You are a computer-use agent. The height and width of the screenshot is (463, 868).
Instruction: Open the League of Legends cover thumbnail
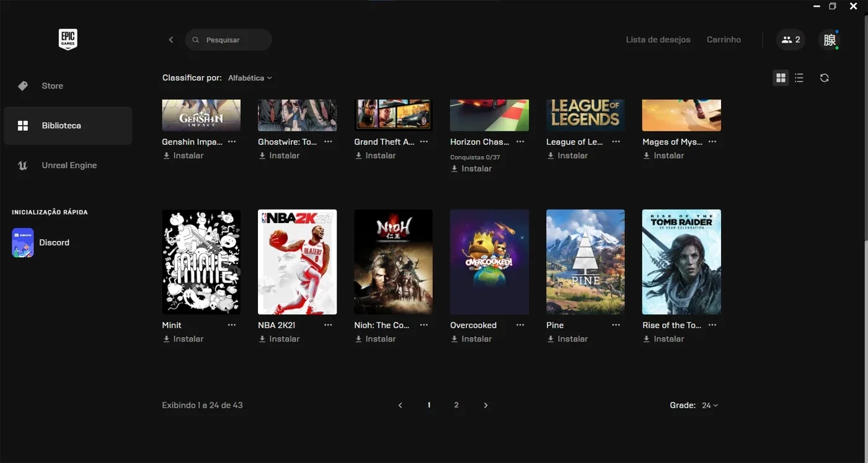586,115
